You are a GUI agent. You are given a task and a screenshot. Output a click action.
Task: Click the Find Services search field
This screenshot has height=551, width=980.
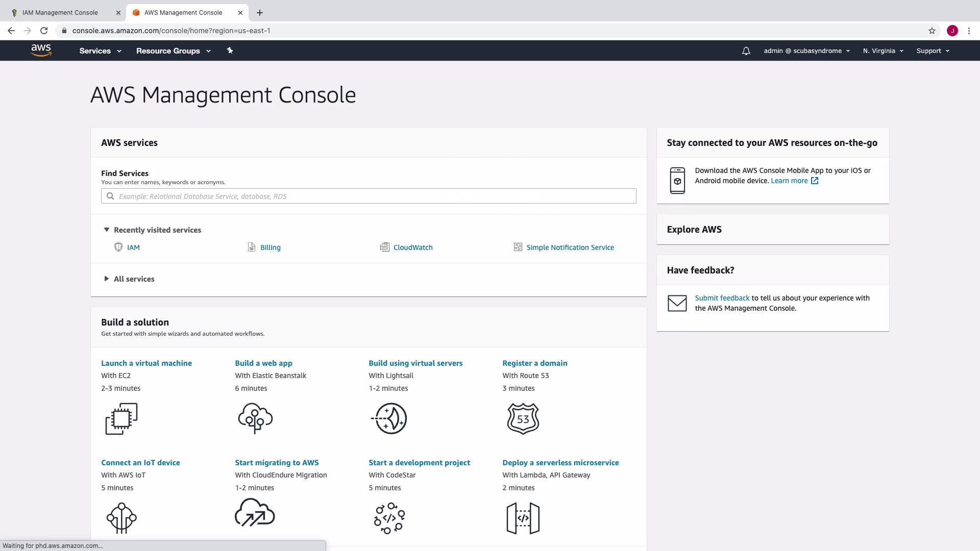369,196
